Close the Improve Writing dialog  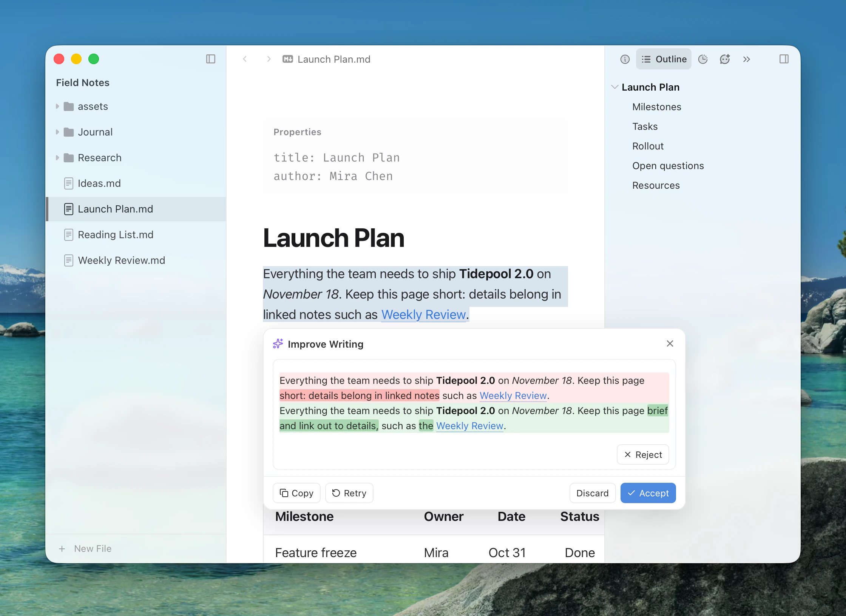(670, 343)
